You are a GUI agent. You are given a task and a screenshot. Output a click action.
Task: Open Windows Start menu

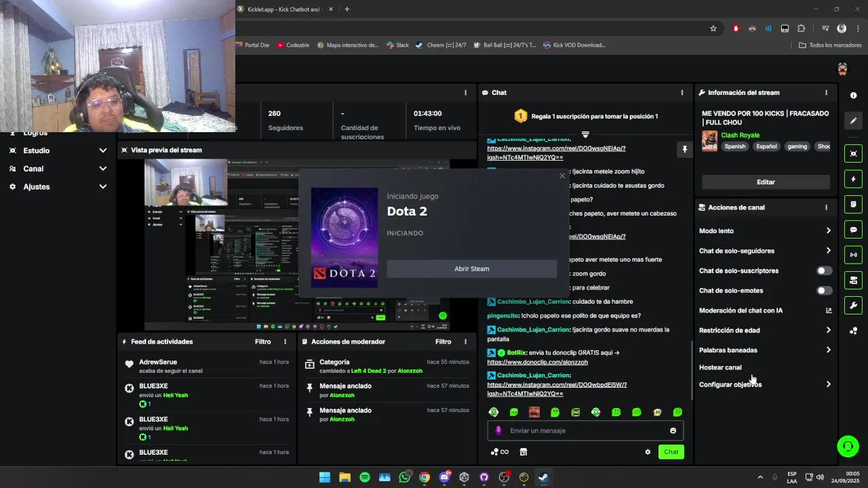325,477
